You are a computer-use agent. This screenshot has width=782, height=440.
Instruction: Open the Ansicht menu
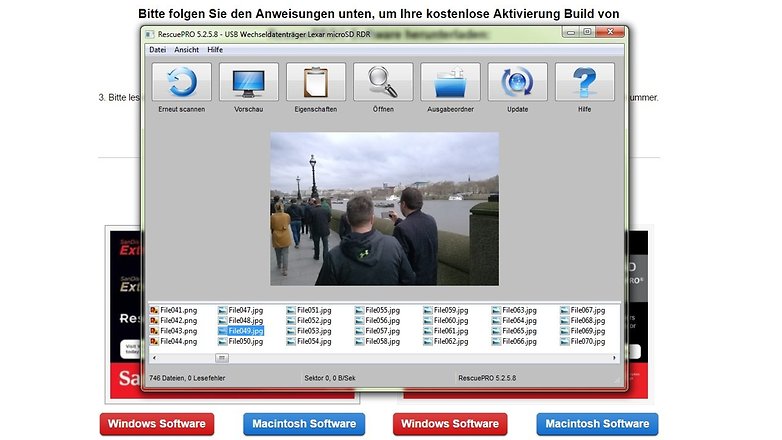click(x=187, y=50)
